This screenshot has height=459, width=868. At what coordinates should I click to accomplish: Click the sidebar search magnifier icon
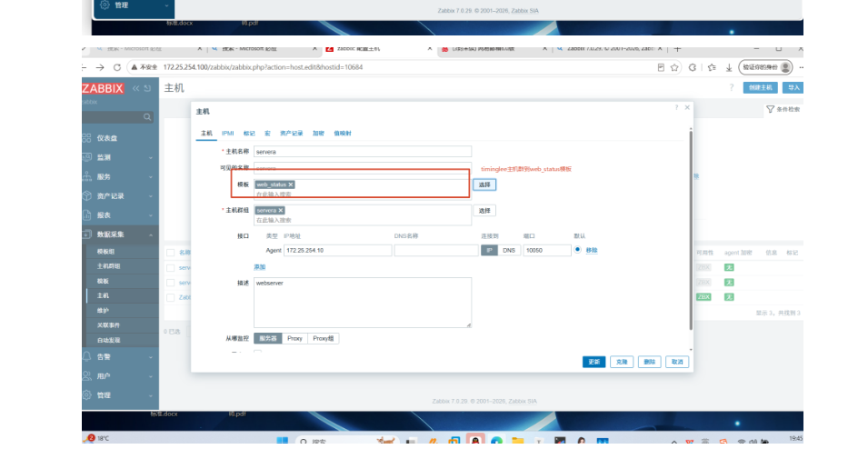(146, 117)
